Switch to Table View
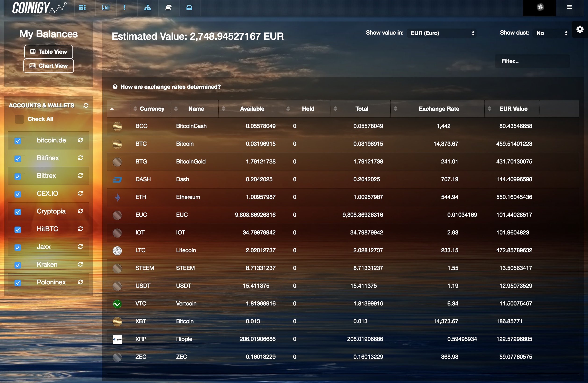588x383 pixels. click(48, 52)
